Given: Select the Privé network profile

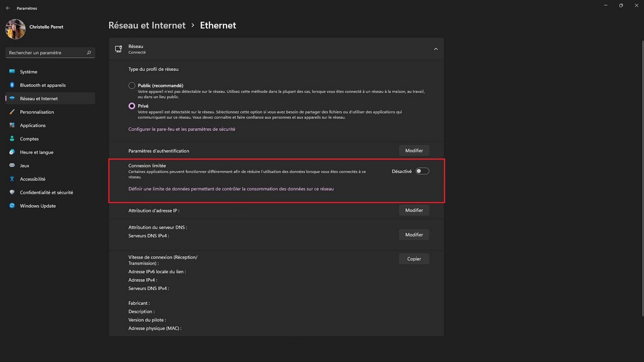Looking at the screenshot, I should [131, 106].
